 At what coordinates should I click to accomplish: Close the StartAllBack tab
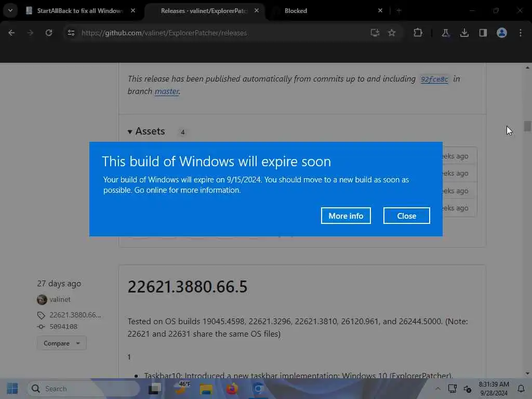click(x=133, y=10)
